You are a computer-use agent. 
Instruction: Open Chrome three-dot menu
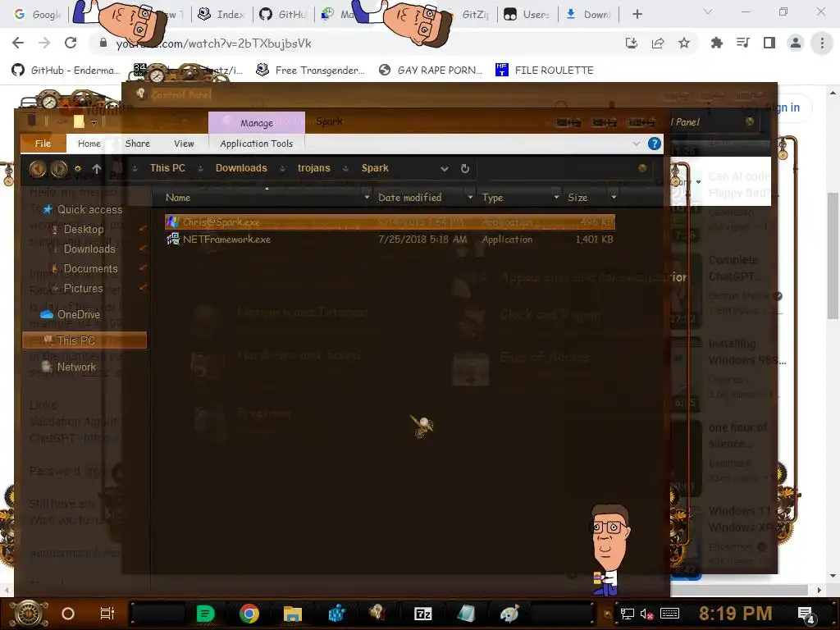tap(822, 43)
